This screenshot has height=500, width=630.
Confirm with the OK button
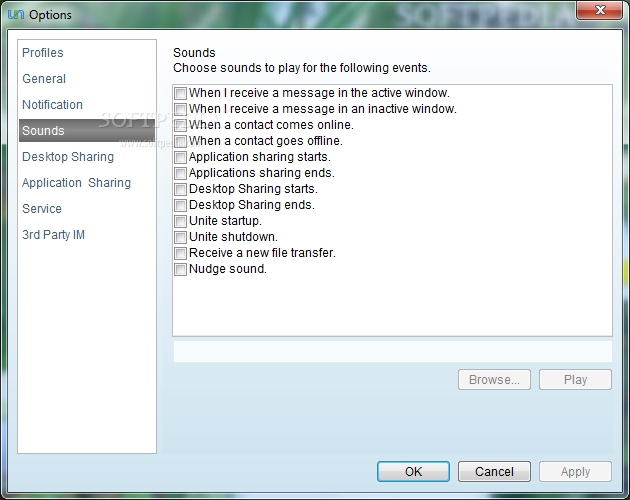click(x=413, y=471)
